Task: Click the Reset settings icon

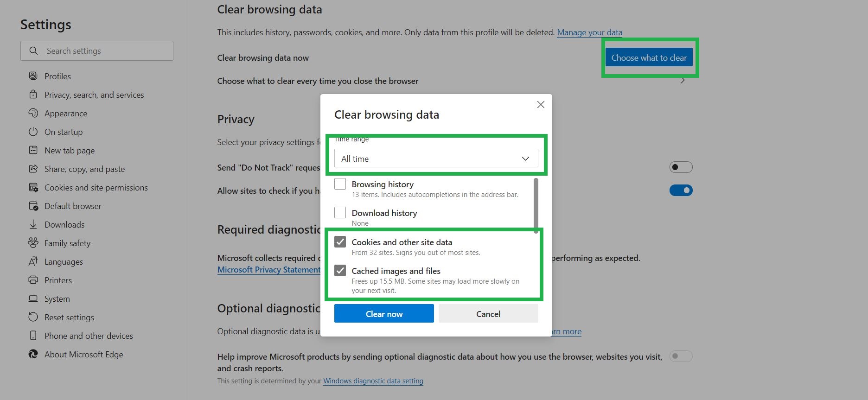Action: pyautogui.click(x=33, y=317)
